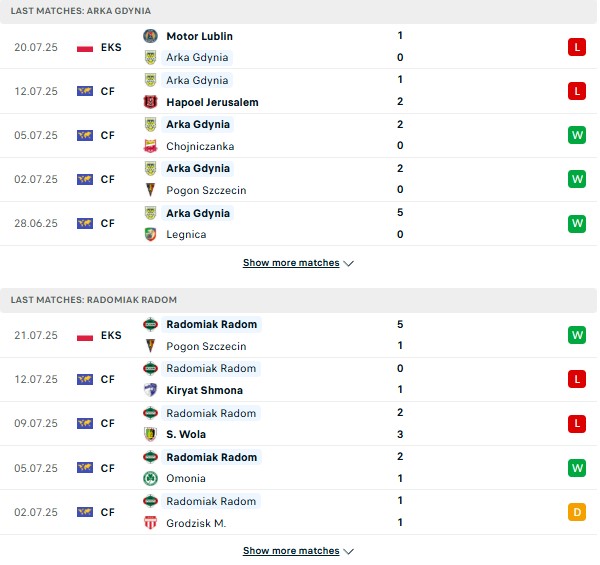Click the orange D badge for Grodzisk match
This screenshot has width=600, height=565.
coord(577,512)
